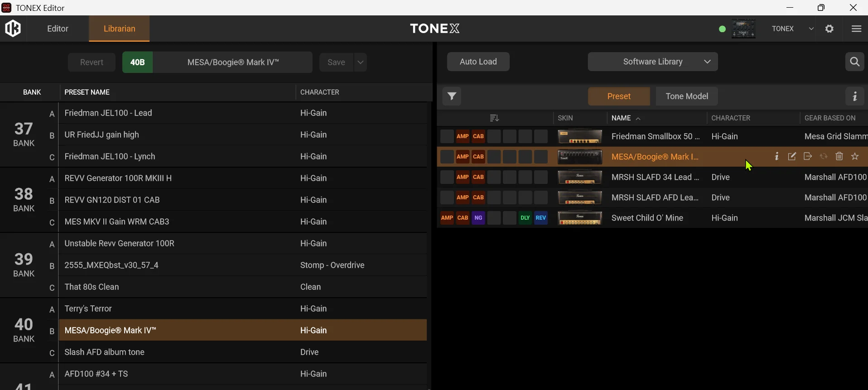Screen dimensions: 868x390
Task: Select preset 'That 80s Clean'
Action: (243, 287)
